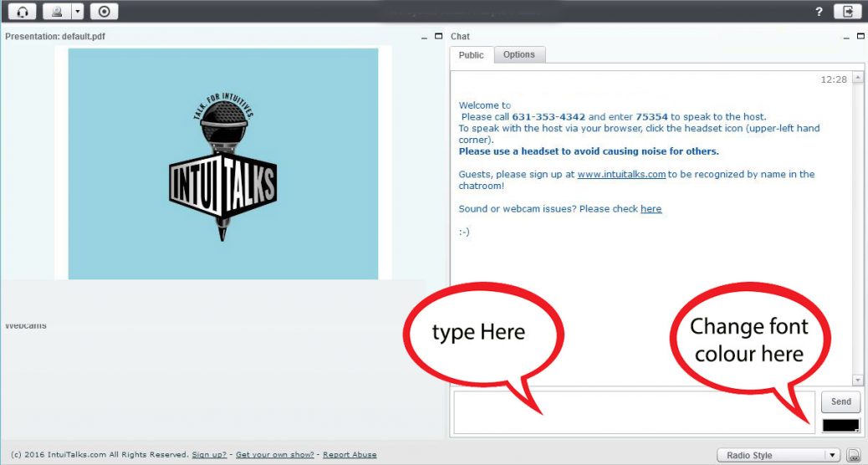The image size is (868, 465).
Task: Click the 'here' sound issues link
Action: (x=651, y=209)
